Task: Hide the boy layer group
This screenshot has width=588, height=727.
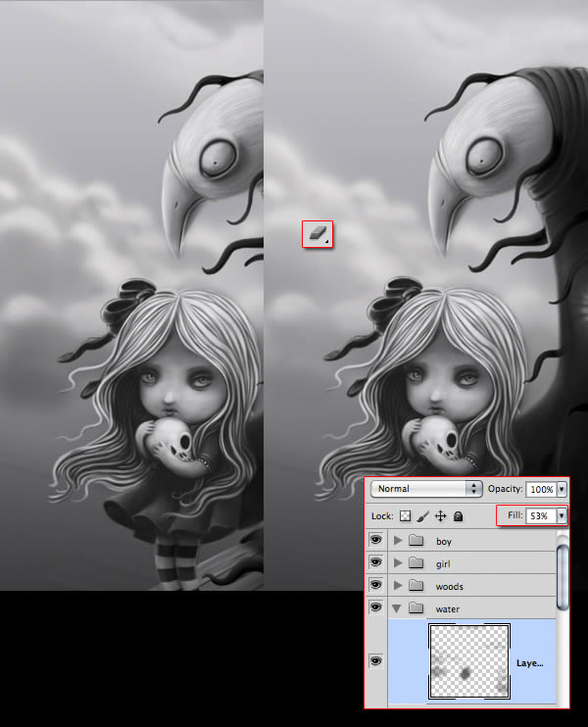Action: tap(376, 540)
